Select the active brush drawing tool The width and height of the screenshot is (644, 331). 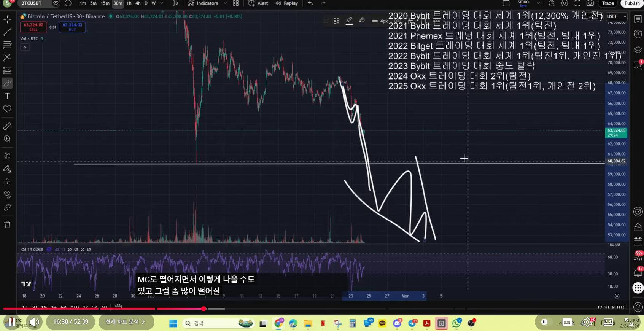pos(7,83)
